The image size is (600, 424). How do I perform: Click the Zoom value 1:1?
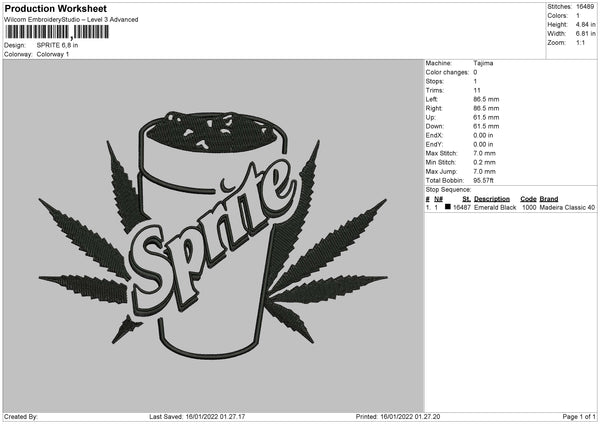pos(580,42)
